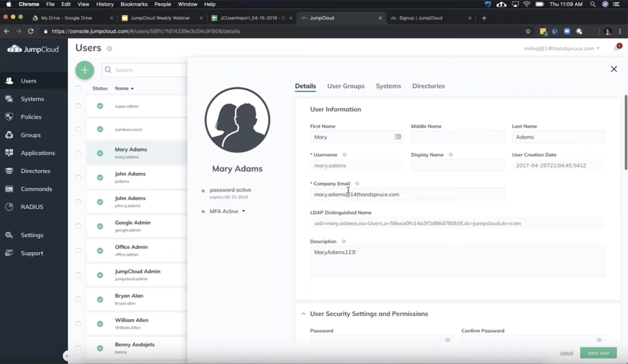Click autofill icon in First Name field

[x=398, y=137]
